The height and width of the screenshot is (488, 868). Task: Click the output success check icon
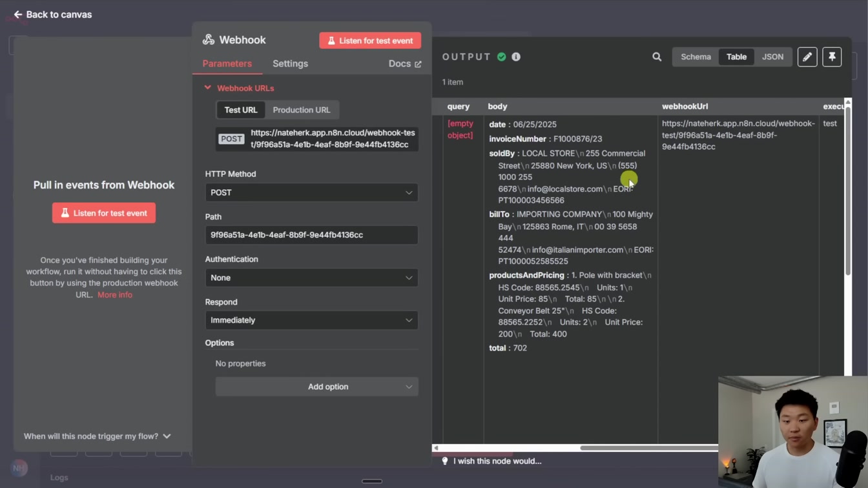pos(502,57)
